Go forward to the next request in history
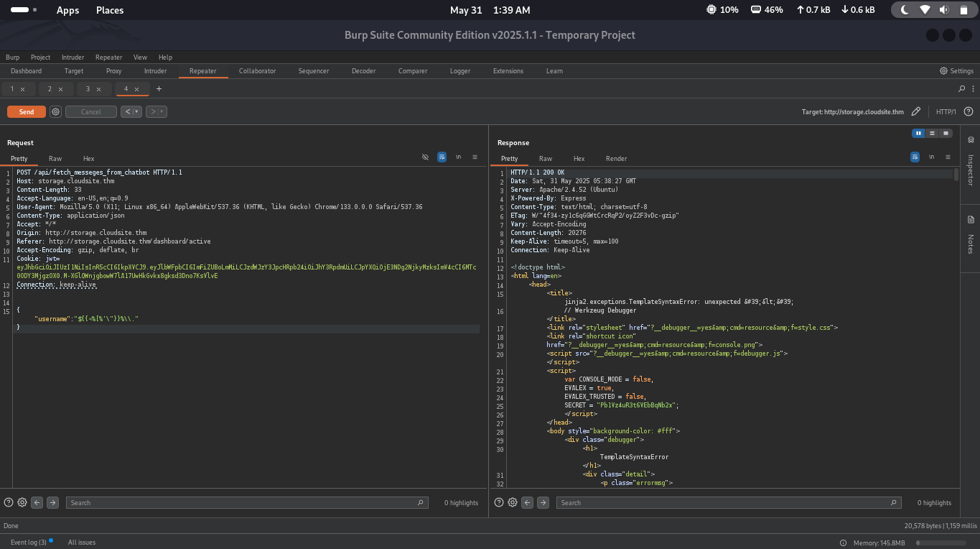The height and width of the screenshot is (549, 980). (x=151, y=111)
